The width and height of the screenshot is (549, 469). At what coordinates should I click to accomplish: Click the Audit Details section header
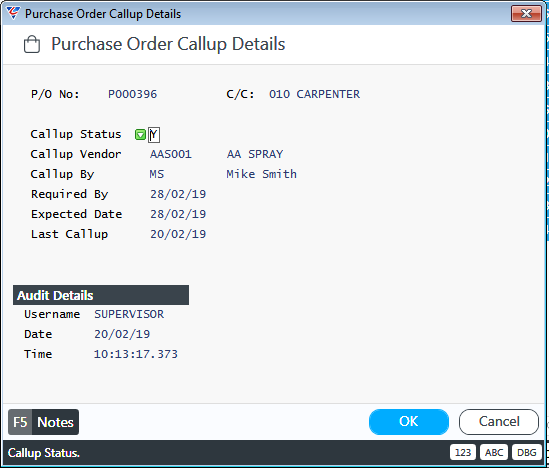tap(101, 295)
